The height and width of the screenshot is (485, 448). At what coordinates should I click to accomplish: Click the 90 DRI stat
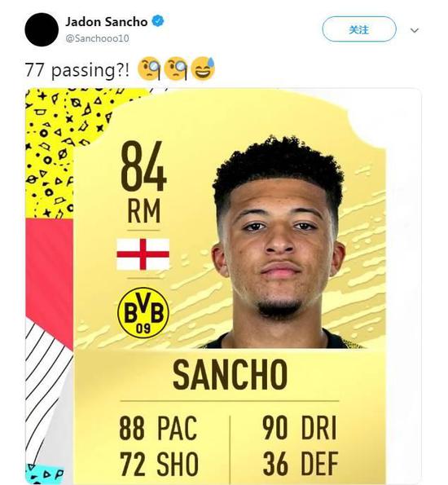[x=299, y=428]
